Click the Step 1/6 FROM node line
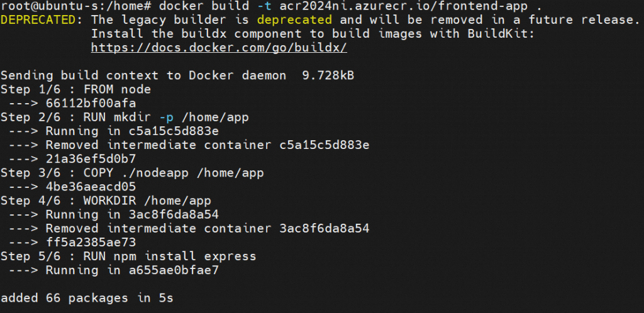The width and height of the screenshot is (644, 313). click(x=76, y=89)
